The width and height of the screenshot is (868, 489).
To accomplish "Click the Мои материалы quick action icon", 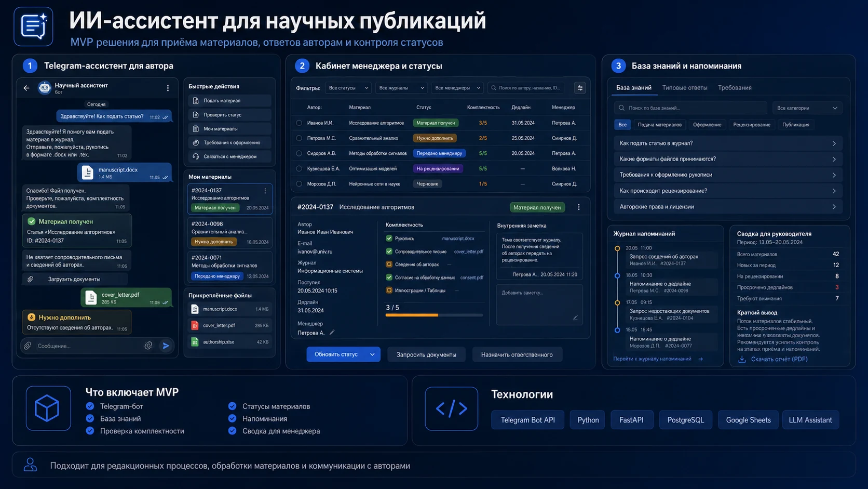I will click(x=196, y=129).
